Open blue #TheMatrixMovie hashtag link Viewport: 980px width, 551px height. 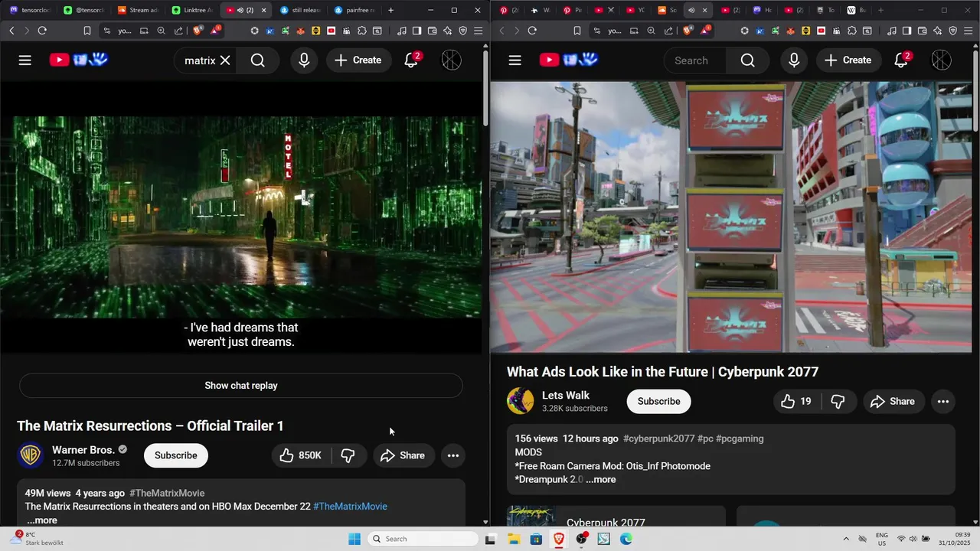(x=350, y=507)
